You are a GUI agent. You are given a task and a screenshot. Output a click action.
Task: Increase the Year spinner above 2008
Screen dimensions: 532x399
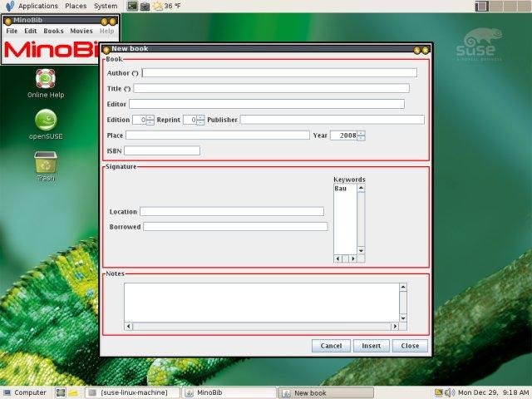point(362,133)
